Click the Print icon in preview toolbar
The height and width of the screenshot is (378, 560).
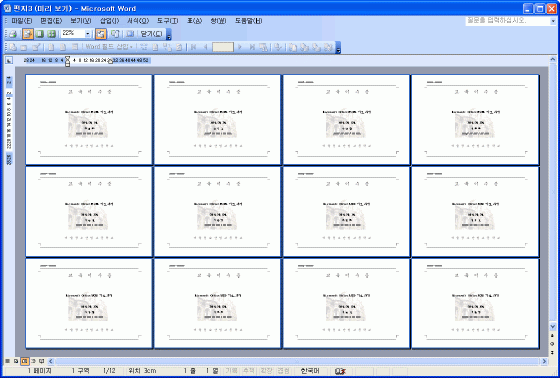pyautogui.click(x=13, y=34)
